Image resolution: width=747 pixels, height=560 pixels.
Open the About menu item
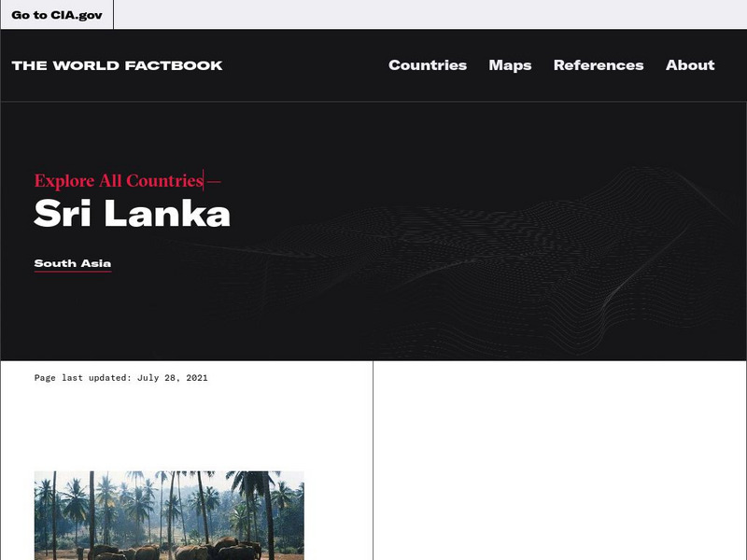pos(690,65)
